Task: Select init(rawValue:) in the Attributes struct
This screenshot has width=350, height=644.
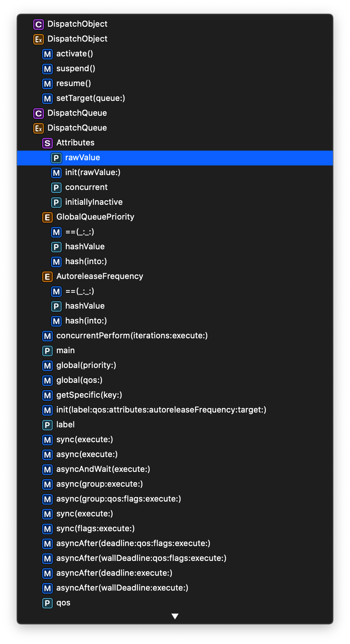Action: point(175,172)
